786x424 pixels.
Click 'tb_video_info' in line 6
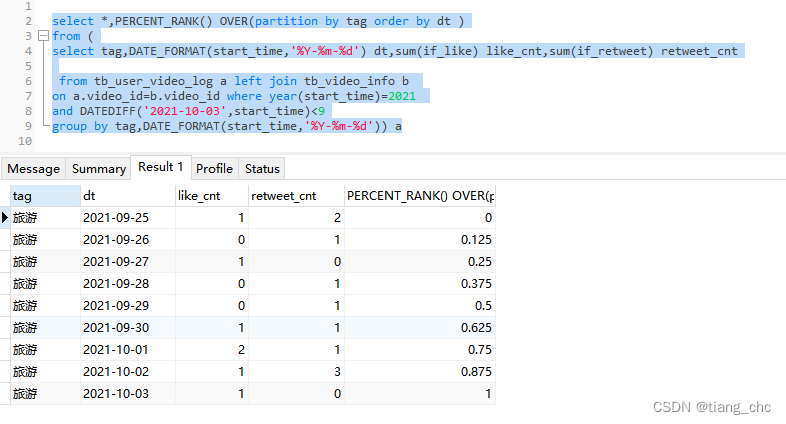349,81
